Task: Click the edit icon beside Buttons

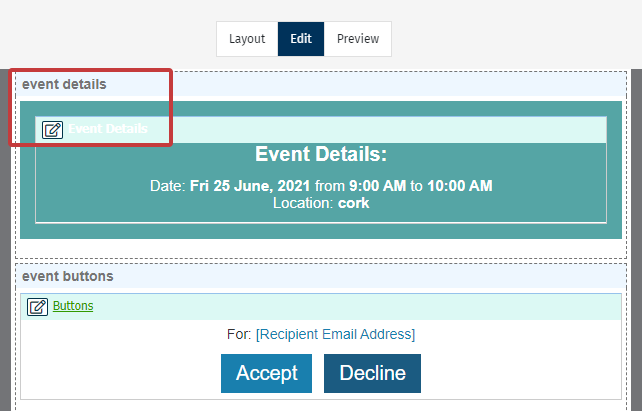Action: 37,307
